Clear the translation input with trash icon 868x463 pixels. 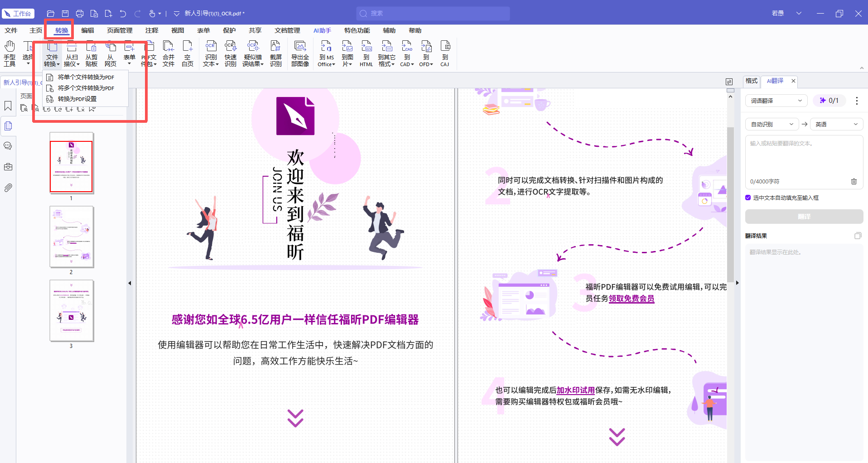[854, 181]
